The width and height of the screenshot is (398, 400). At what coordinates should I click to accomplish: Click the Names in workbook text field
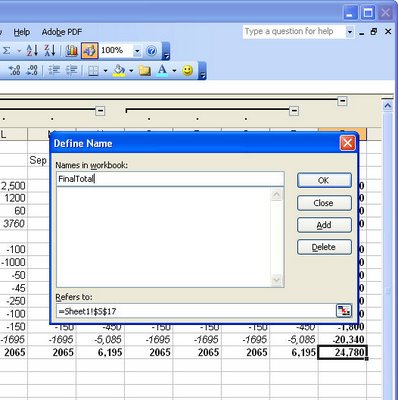coord(170,179)
